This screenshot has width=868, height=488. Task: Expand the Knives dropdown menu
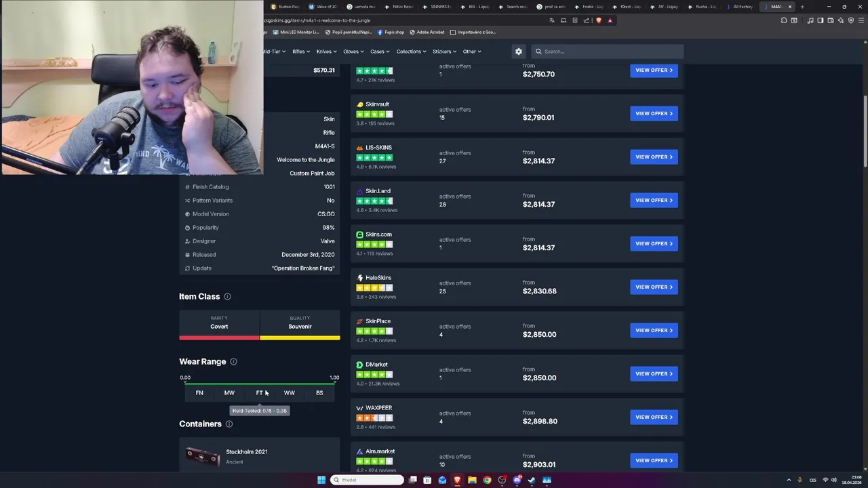coord(326,52)
